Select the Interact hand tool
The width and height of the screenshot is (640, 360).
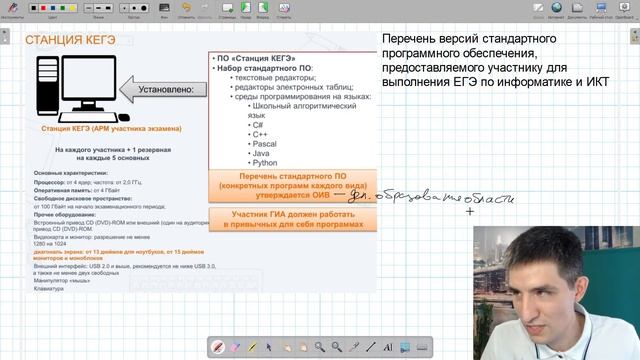[287, 347]
